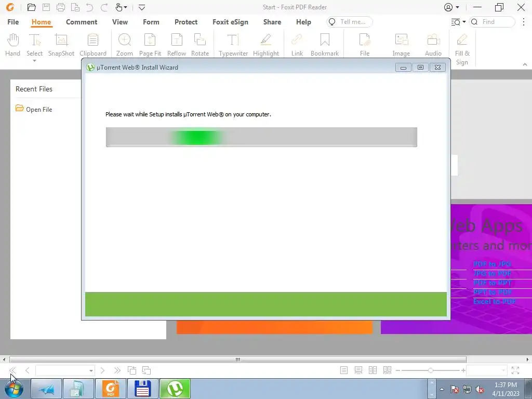
Task: Open customize quick access toolbar dropdown
Action: [x=142, y=7]
